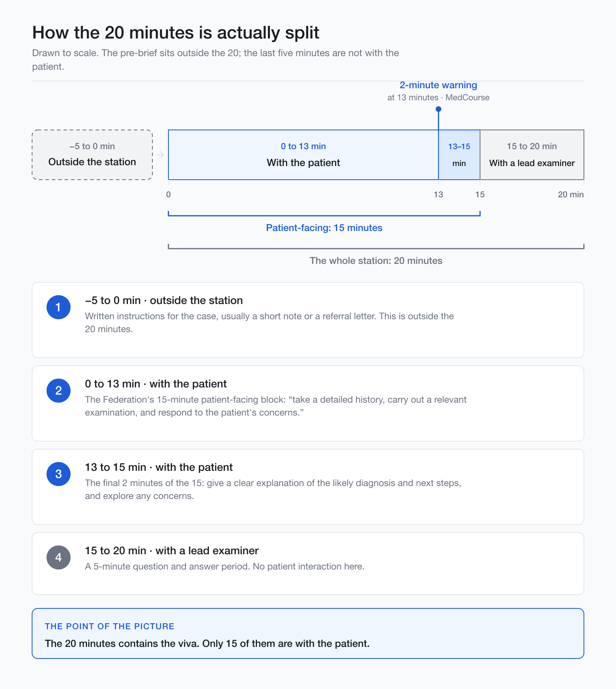Image resolution: width=616 pixels, height=689 pixels.
Task: Click 'Patient-facing: 15 minutes' label
Action: [x=324, y=228]
